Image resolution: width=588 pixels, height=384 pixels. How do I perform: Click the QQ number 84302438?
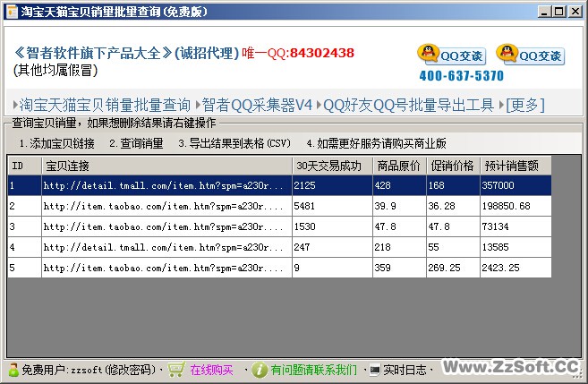[322, 53]
